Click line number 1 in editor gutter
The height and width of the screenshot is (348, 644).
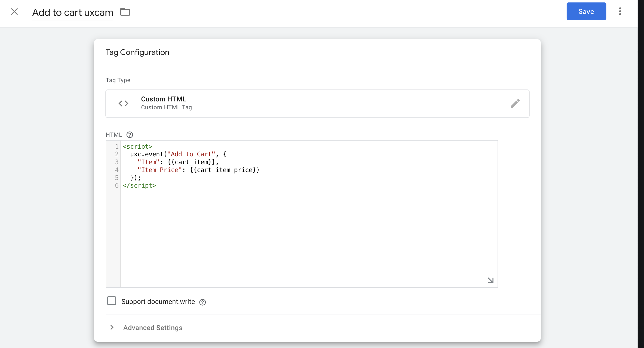click(116, 147)
